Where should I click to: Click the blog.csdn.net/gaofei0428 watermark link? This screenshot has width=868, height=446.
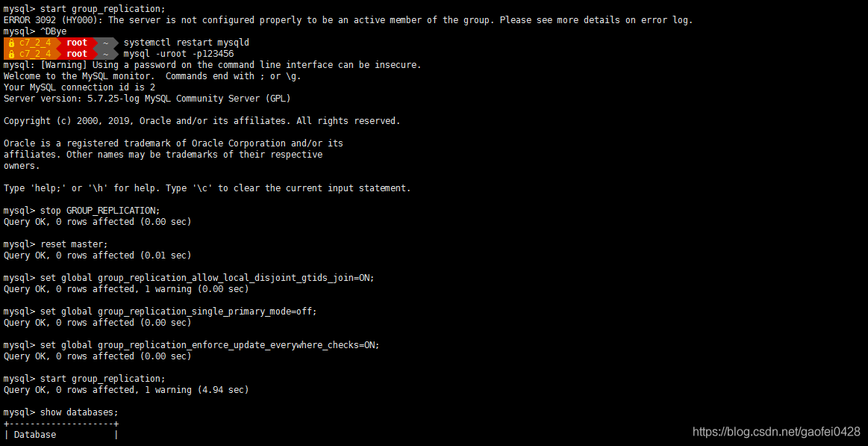point(777,432)
